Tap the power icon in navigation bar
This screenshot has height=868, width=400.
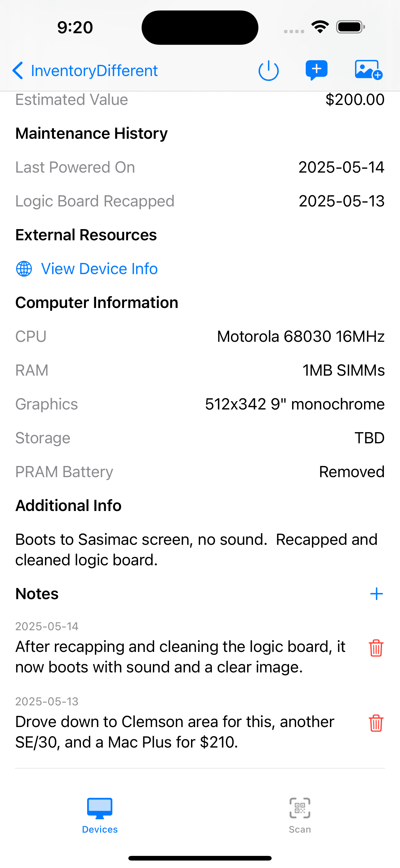[268, 71]
